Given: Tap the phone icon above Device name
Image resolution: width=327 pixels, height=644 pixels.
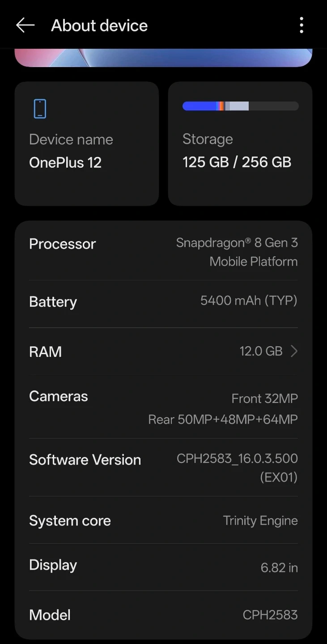Looking at the screenshot, I should 40,109.
